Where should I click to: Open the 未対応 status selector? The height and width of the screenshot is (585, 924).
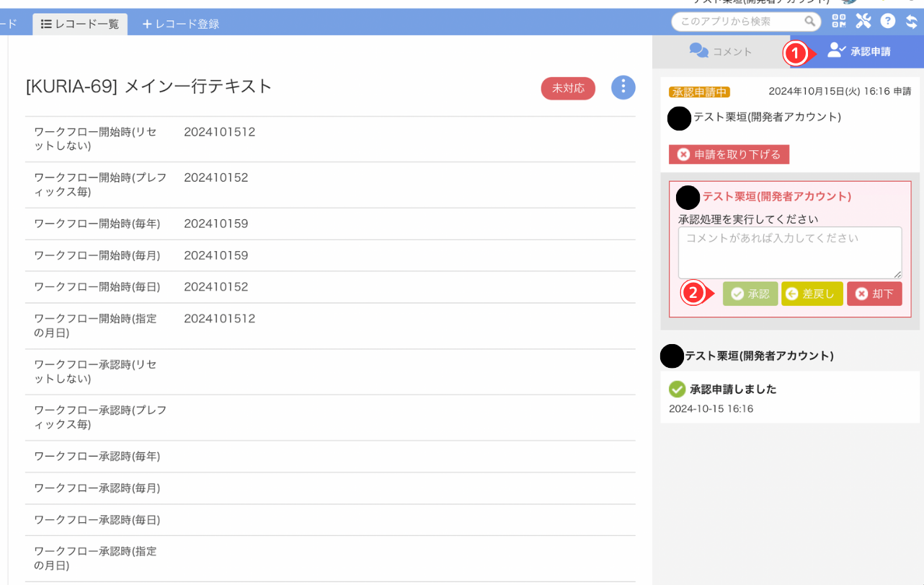point(568,87)
